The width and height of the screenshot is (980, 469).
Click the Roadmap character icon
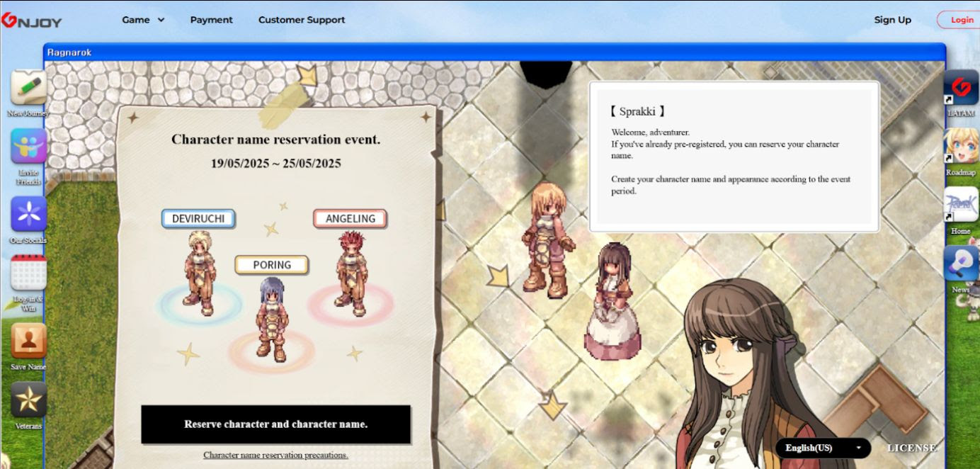point(961,147)
